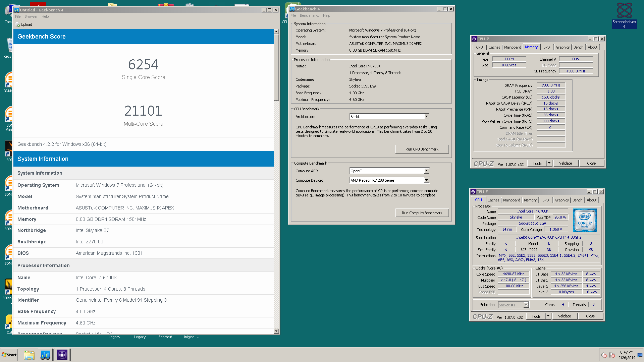Open the Start menu
Image resolution: width=644 pixels, height=362 pixels.
point(9,355)
